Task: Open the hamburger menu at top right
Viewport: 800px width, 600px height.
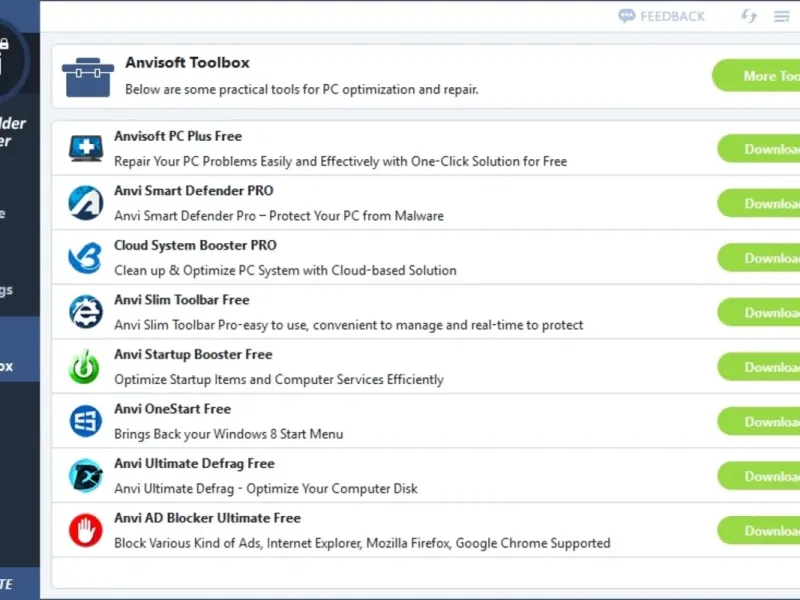Action: [781, 16]
